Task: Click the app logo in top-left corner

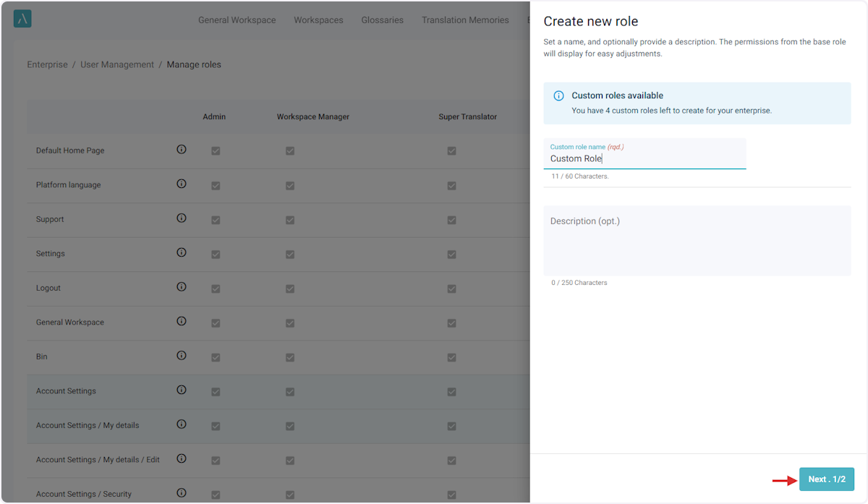Action: coord(22,20)
